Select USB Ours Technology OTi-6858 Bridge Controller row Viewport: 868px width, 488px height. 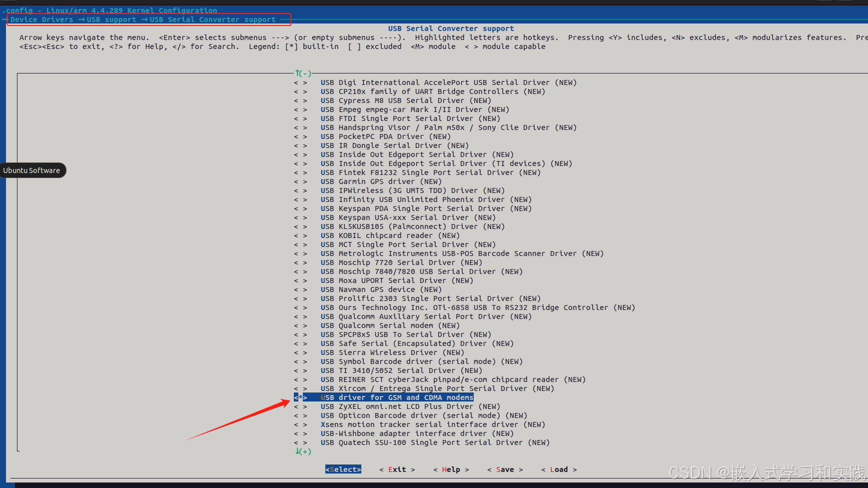pos(465,307)
